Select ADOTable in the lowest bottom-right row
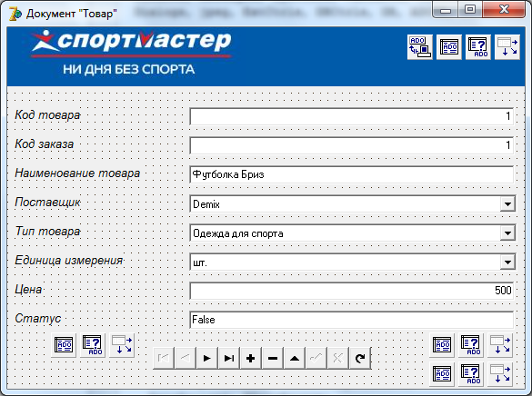The width and height of the screenshot is (532, 396). (442, 374)
